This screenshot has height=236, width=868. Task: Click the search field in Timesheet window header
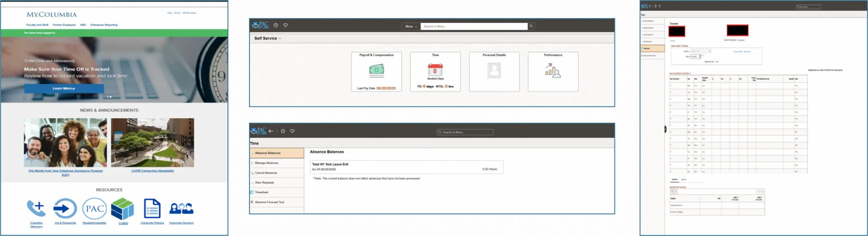tap(808, 7)
